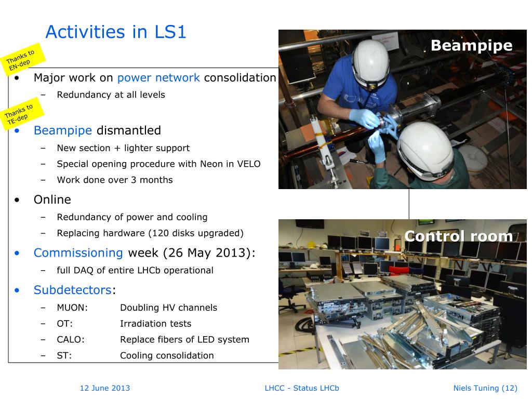Select 'Doubling HV channels' text

pos(169,308)
